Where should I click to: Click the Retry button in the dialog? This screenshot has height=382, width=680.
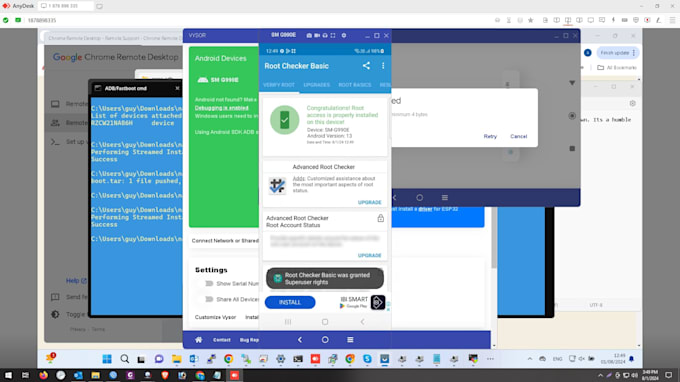(x=490, y=136)
